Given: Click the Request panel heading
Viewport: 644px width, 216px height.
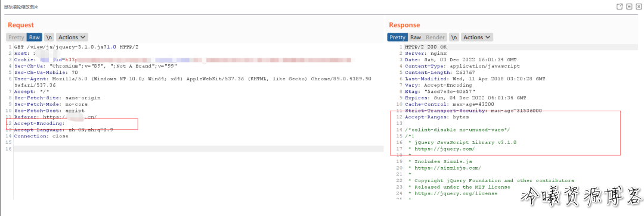Looking at the screenshot, I should pos(20,25).
